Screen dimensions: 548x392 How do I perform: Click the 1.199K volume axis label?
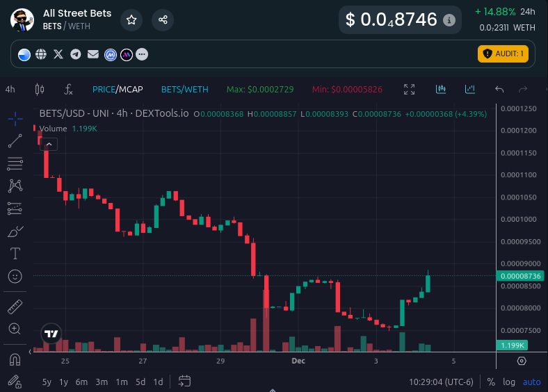[512, 345]
